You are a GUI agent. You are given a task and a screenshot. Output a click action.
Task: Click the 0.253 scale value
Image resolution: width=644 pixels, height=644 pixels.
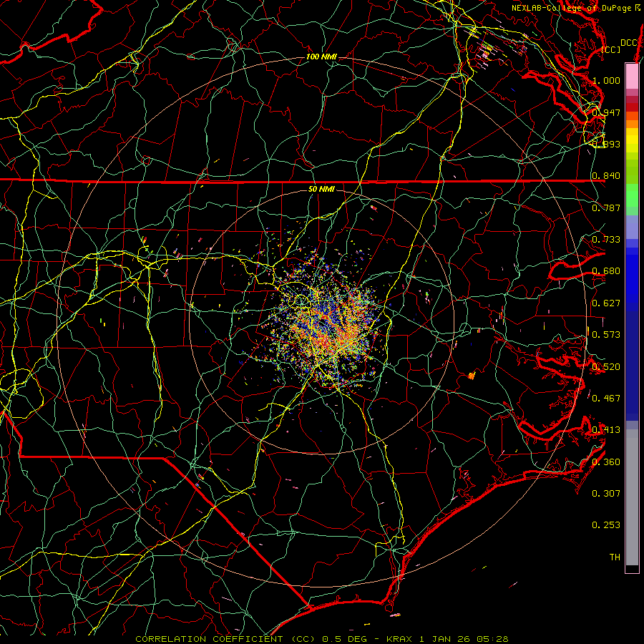(x=606, y=525)
